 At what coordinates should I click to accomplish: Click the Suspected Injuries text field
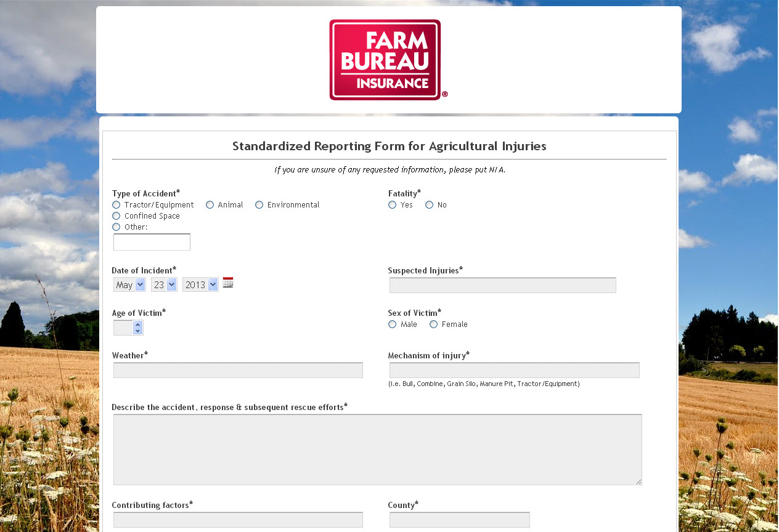502,285
